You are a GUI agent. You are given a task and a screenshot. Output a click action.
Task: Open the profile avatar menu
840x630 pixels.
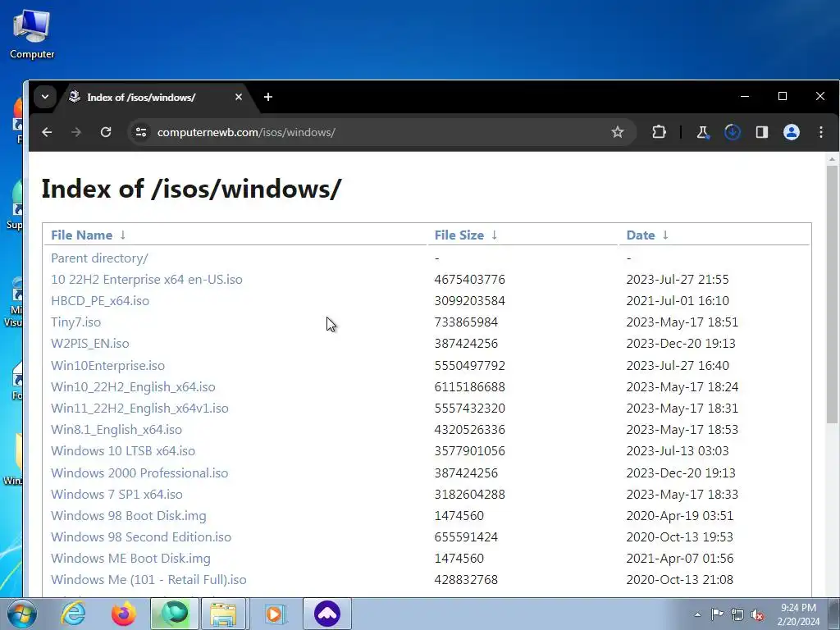[x=792, y=132]
